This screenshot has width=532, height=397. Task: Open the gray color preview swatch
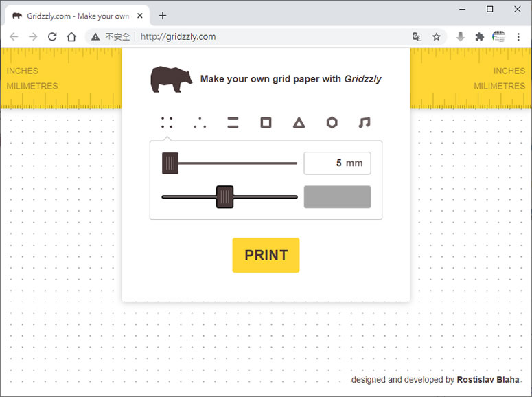point(337,197)
